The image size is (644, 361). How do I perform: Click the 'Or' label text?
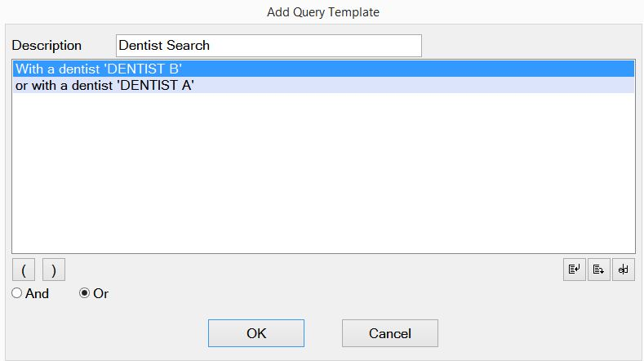pyautogui.click(x=100, y=293)
